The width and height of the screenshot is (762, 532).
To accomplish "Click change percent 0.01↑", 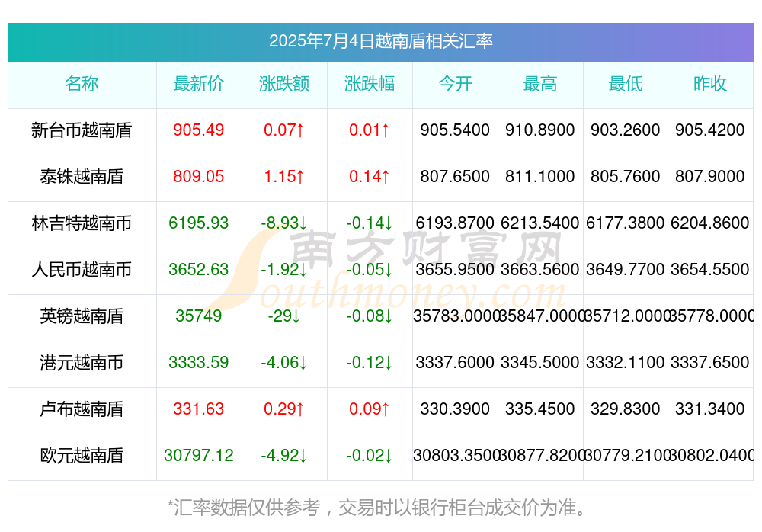I will [x=370, y=130].
